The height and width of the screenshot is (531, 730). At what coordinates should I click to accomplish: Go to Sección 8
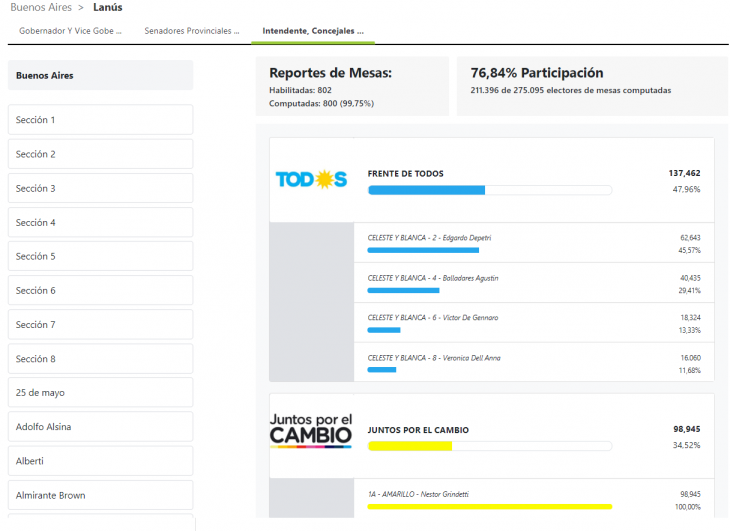coord(101,359)
